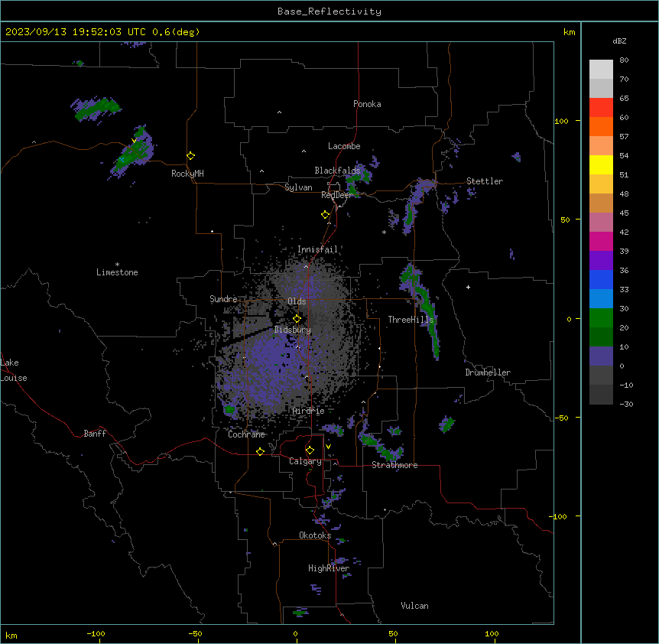This screenshot has width=659, height=644.
Task: Select the RedDeer label
Action: coord(336,195)
